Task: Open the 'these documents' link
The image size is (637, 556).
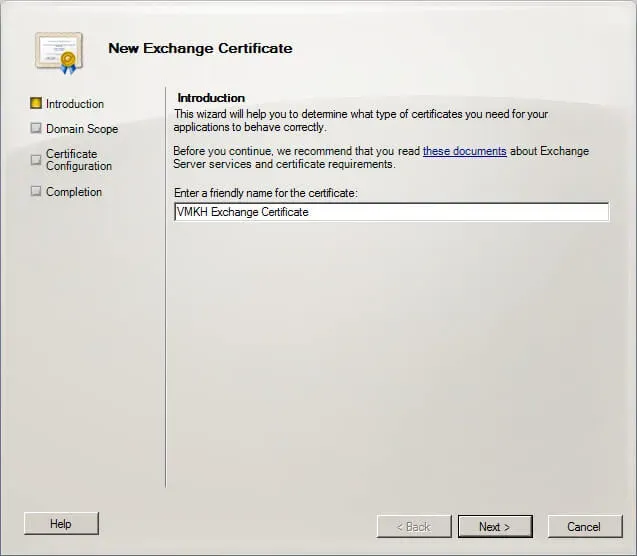Action: point(465,151)
